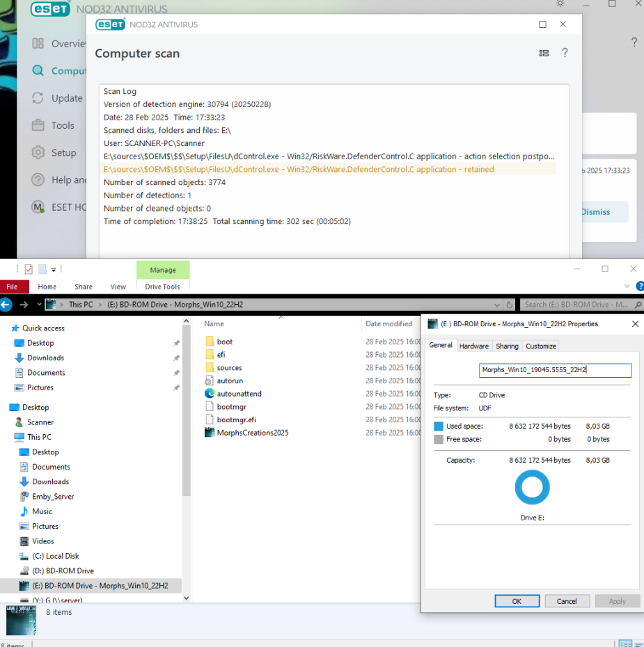Open Overview in the ESET sidebar

coord(58,43)
